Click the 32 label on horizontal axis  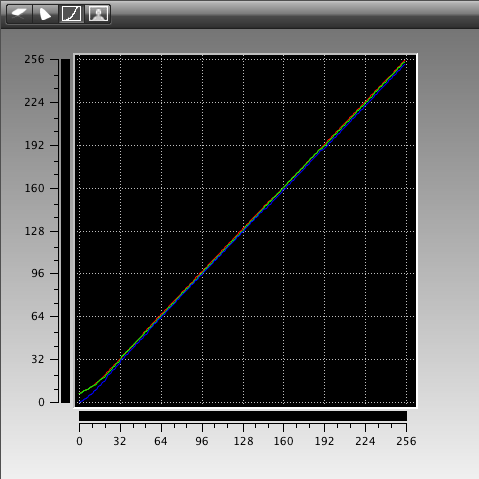pos(120,441)
